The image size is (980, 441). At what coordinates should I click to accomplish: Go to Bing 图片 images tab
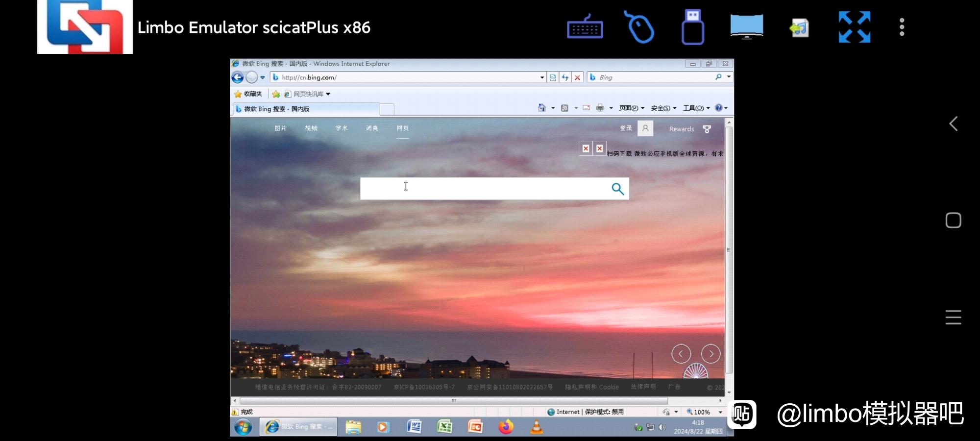[x=281, y=128]
